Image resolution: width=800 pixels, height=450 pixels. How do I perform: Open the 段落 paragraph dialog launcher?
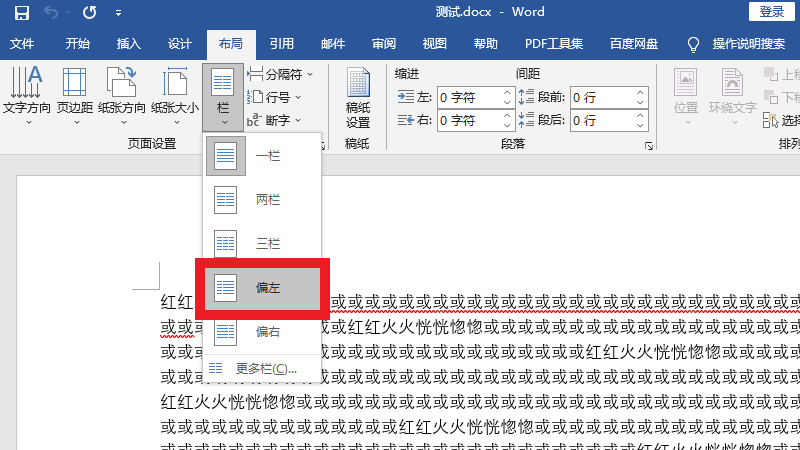coord(649,146)
